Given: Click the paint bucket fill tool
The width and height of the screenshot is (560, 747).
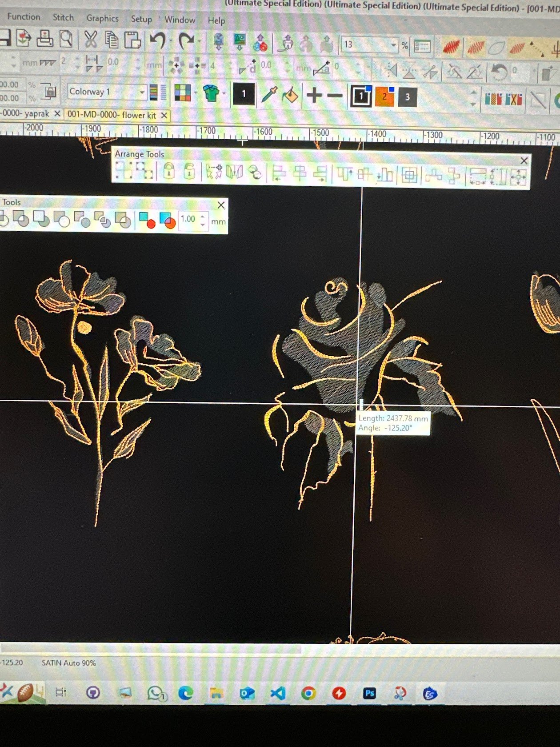Looking at the screenshot, I should tap(290, 95).
